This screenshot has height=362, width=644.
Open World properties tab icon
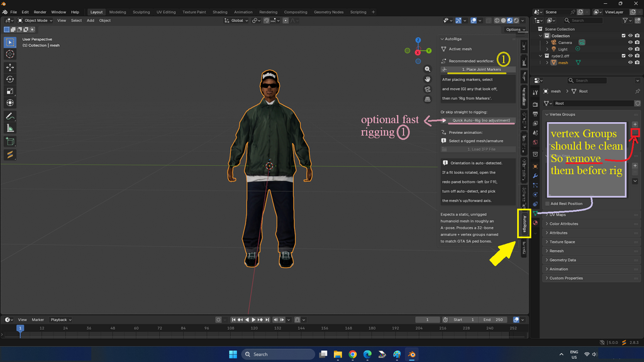(x=535, y=143)
